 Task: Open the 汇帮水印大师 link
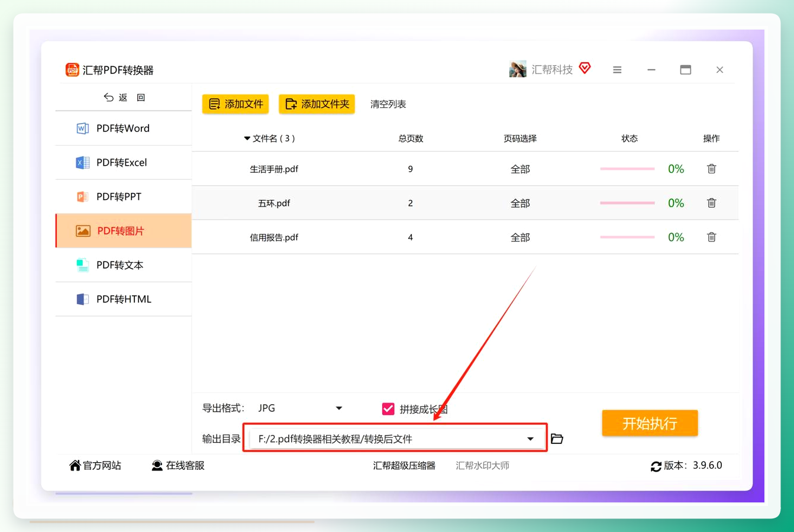click(x=482, y=466)
